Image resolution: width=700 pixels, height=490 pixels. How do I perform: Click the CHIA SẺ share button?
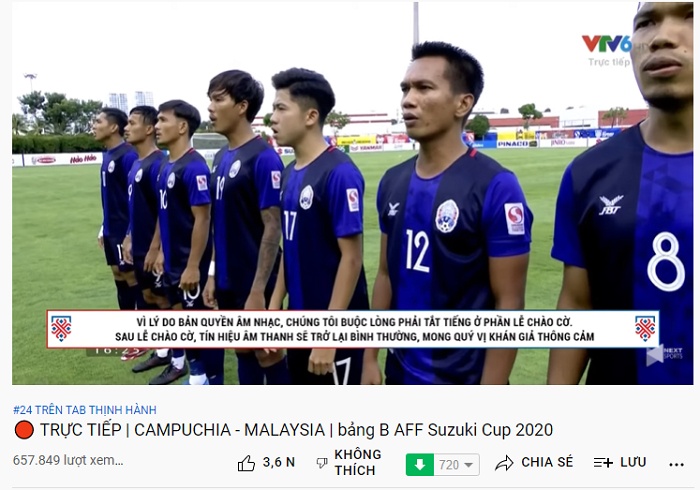pos(547,462)
